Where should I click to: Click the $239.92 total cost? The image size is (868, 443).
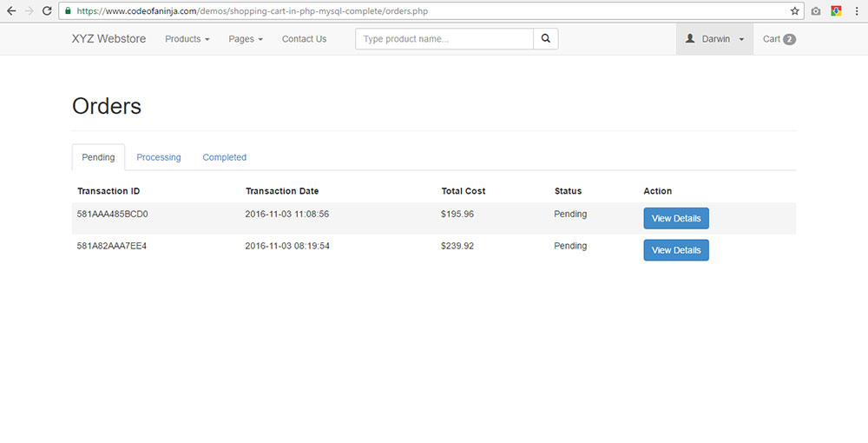457,246
